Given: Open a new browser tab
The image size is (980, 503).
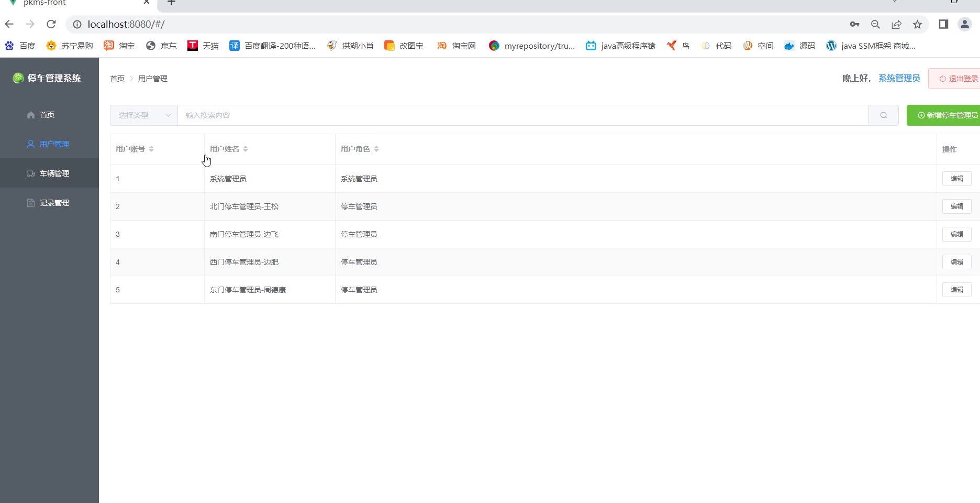Looking at the screenshot, I should 171,3.
